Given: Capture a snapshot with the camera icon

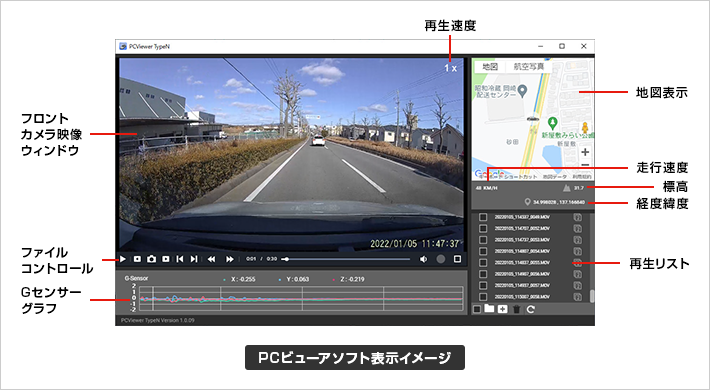Looking at the screenshot, I should click(x=151, y=259).
